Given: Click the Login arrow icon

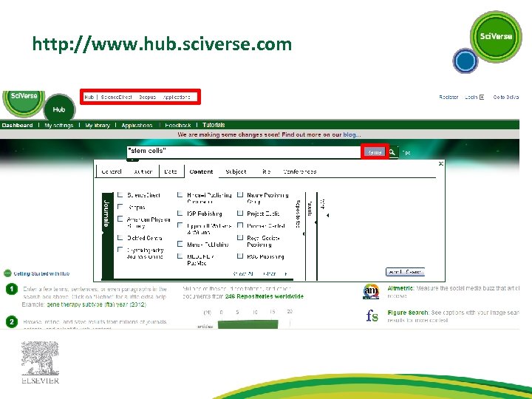Looking at the screenshot, I should coord(482,97).
